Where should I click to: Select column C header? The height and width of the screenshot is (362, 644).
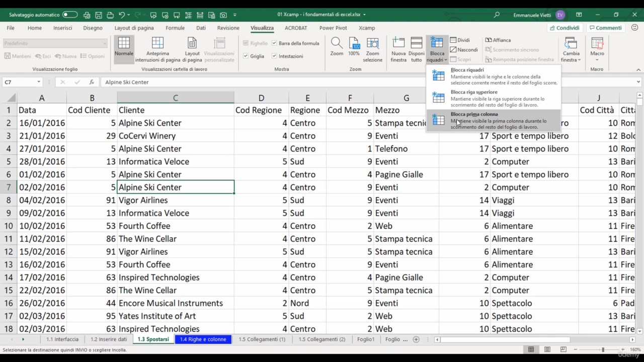coord(175,98)
